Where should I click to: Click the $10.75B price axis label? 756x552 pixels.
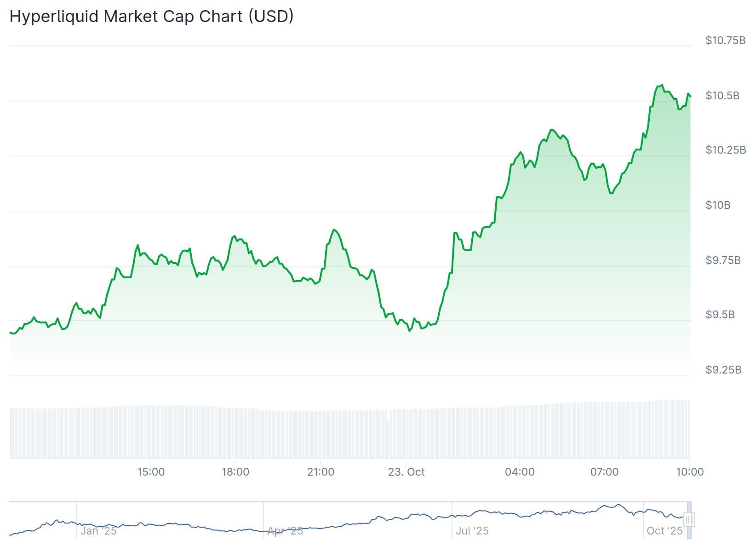(726, 40)
